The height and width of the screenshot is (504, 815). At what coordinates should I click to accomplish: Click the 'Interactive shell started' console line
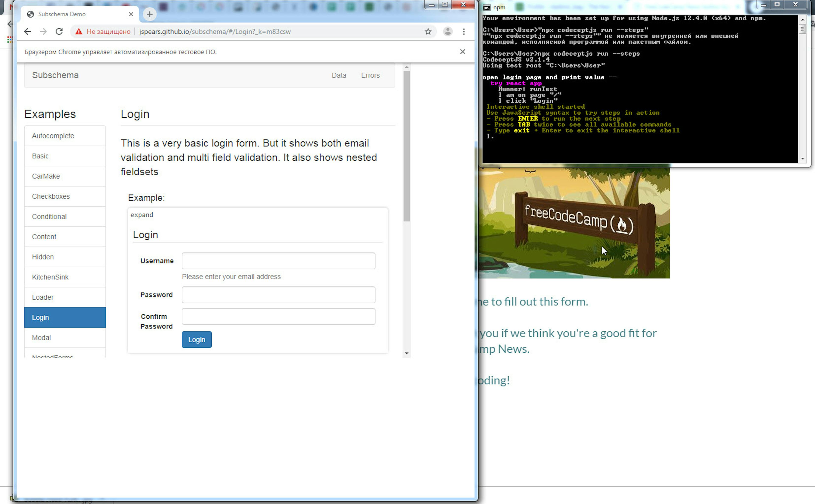point(535,107)
